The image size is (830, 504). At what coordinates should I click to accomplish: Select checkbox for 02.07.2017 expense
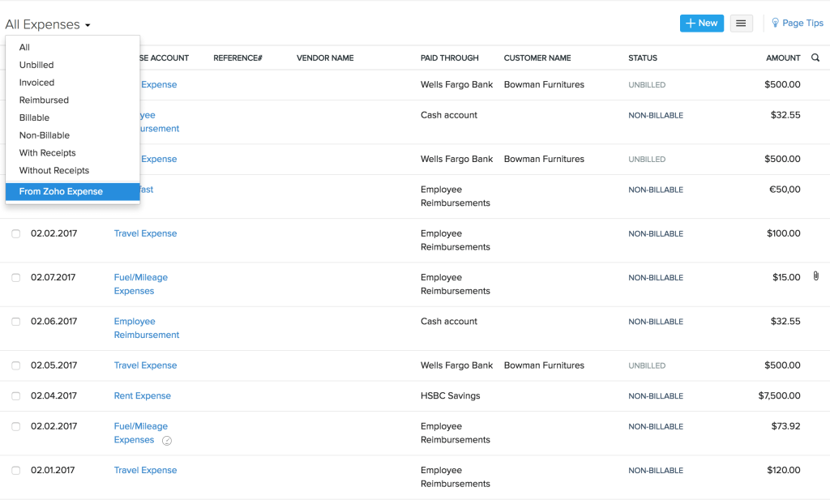click(x=16, y=278)
